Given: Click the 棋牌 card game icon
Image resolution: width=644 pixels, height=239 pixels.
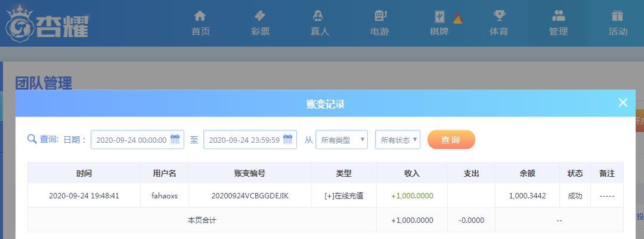Looking at the screenshot, I should (x=440, y=17).
